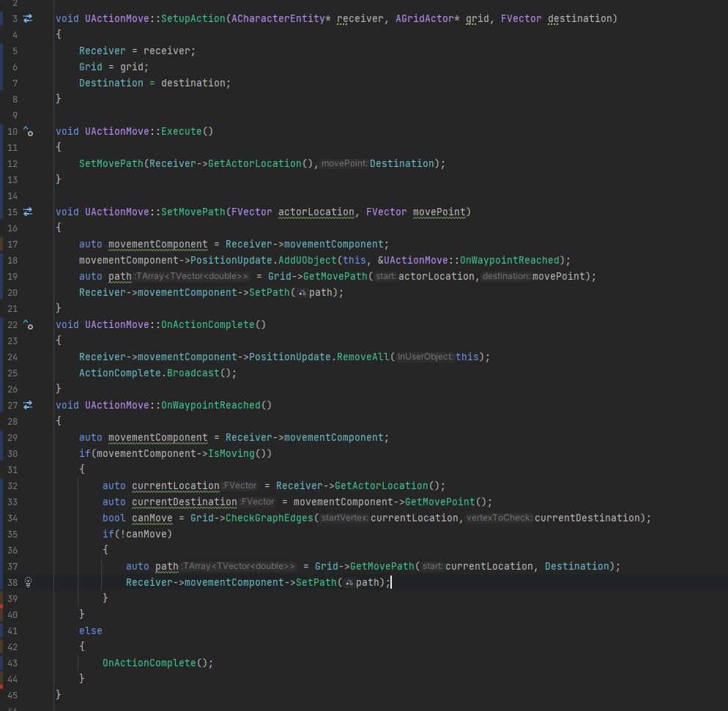Click ActionComplete on line 25

pyautogui.click(x=120, y=373)
